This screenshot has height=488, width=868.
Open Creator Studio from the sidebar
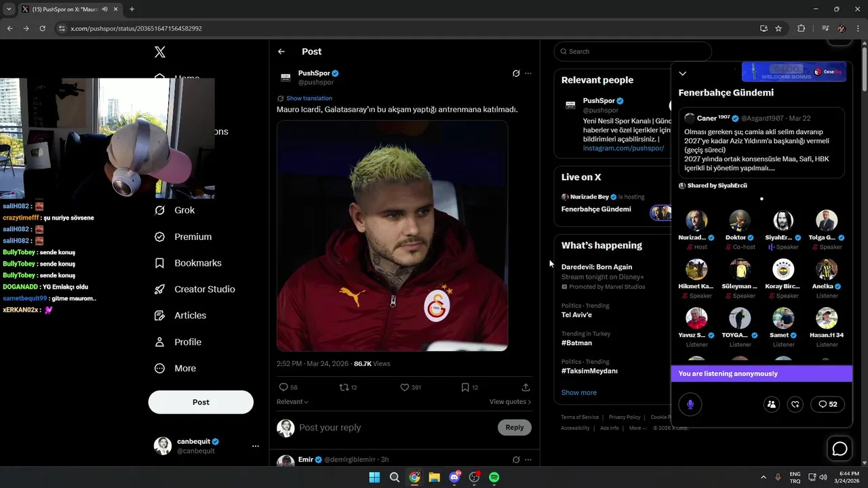(x=195, y=289)
